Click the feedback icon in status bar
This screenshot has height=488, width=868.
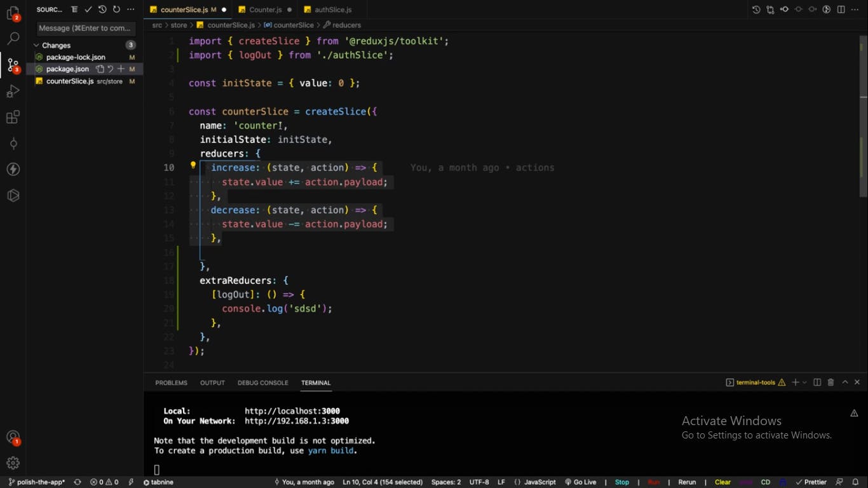[839, 482]
